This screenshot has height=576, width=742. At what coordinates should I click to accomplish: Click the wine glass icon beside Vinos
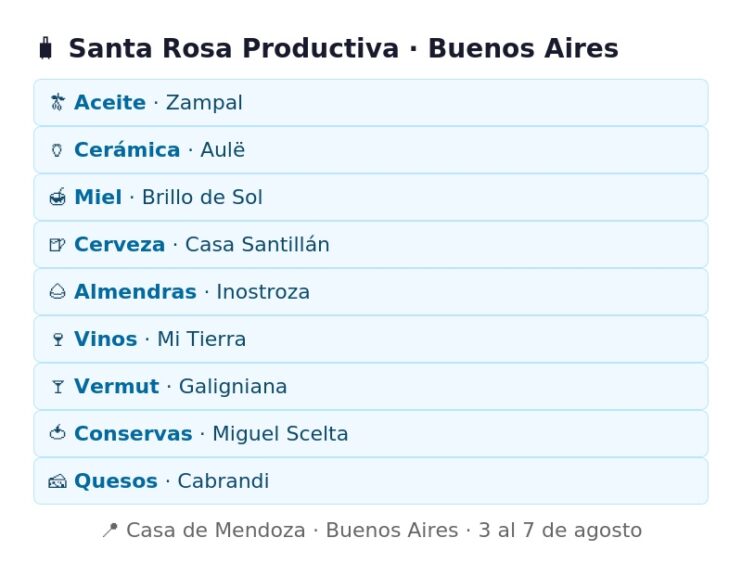pyautogui.click(x=58, y=339)
